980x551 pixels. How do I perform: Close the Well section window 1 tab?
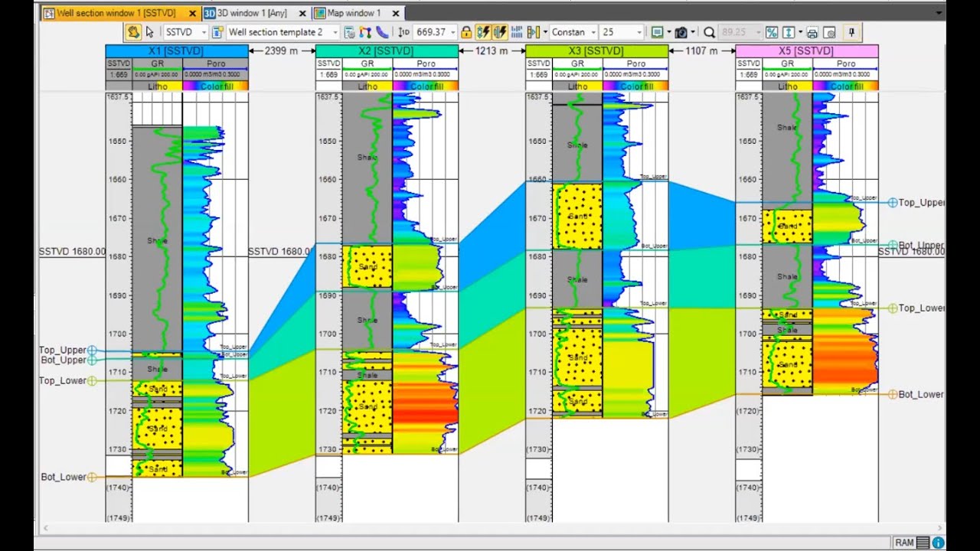tap(192, 13)
